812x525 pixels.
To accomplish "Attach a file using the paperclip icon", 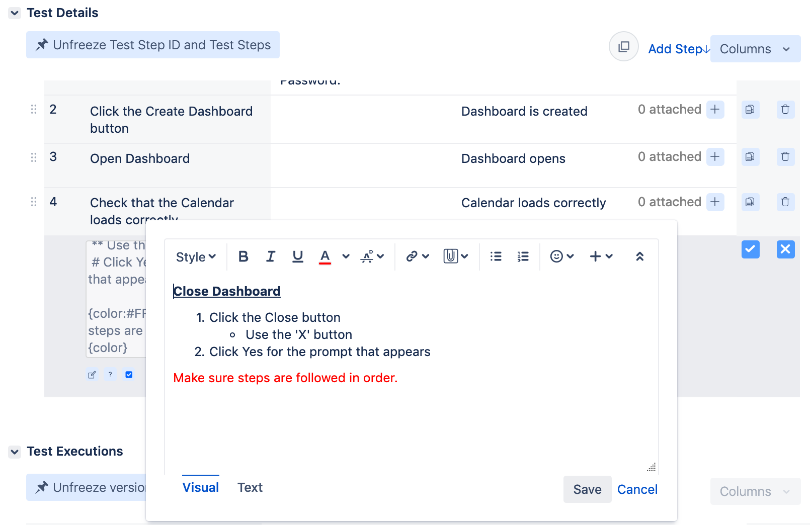I will (x=451, y=256).
